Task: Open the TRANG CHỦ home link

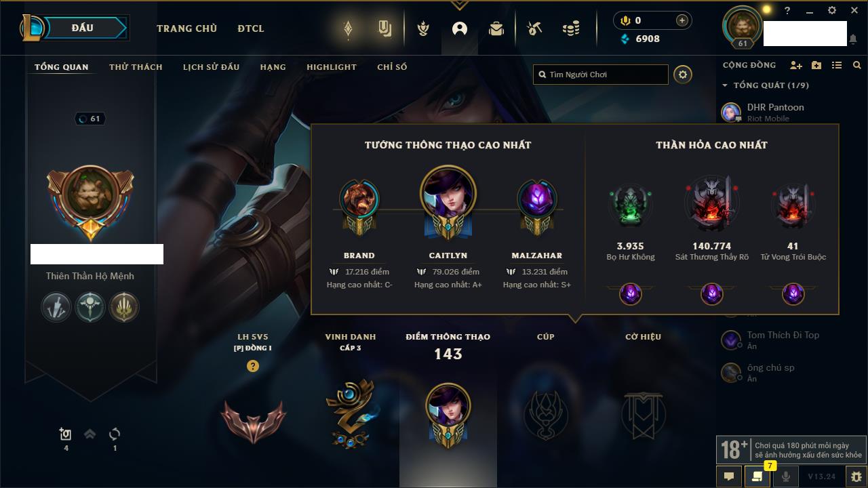Action: [186, 28]
